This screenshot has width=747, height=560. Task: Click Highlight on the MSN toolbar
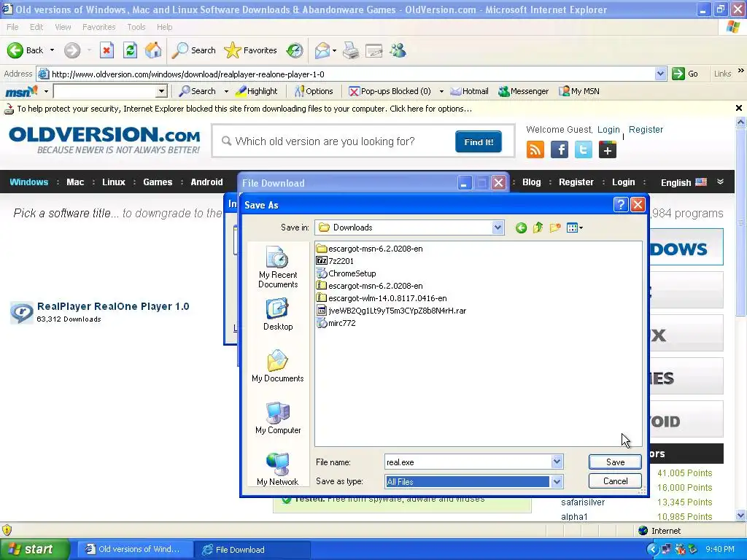[258, 91]
